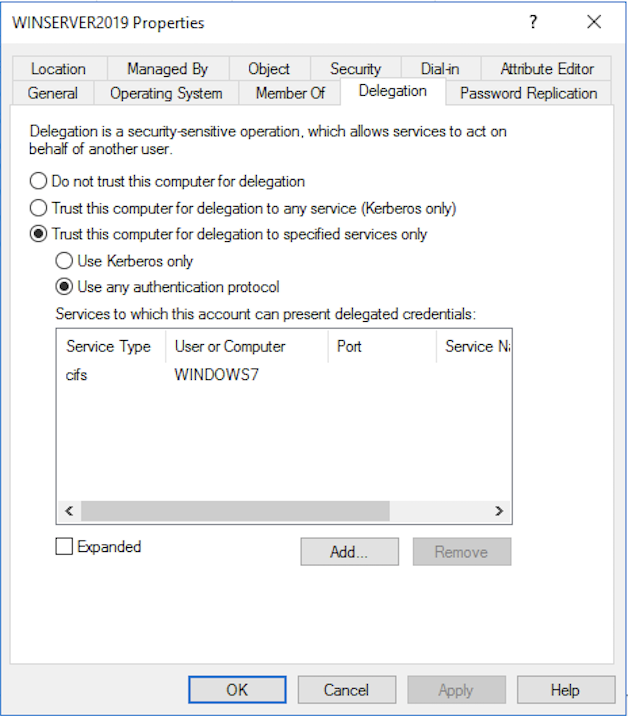Sort by the Service Type column header

click(x=109, y=347)
